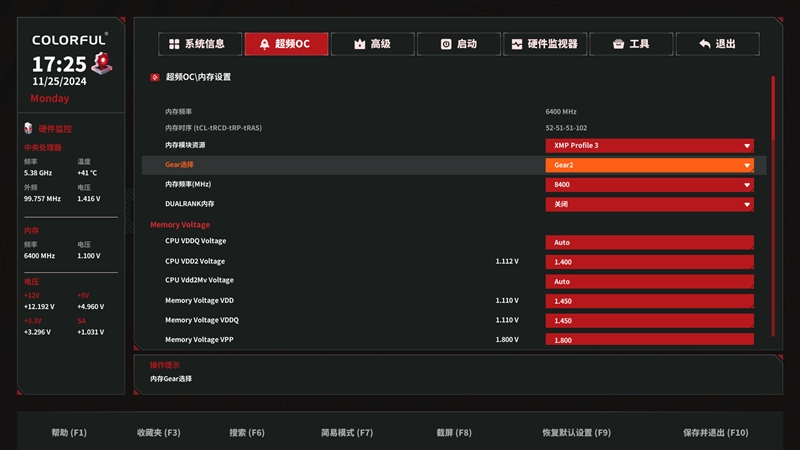Image resolution: width=800 pixels, height=450 pixels.
Task: Select the 超频OC tab
Action: (x=286, y=44)
